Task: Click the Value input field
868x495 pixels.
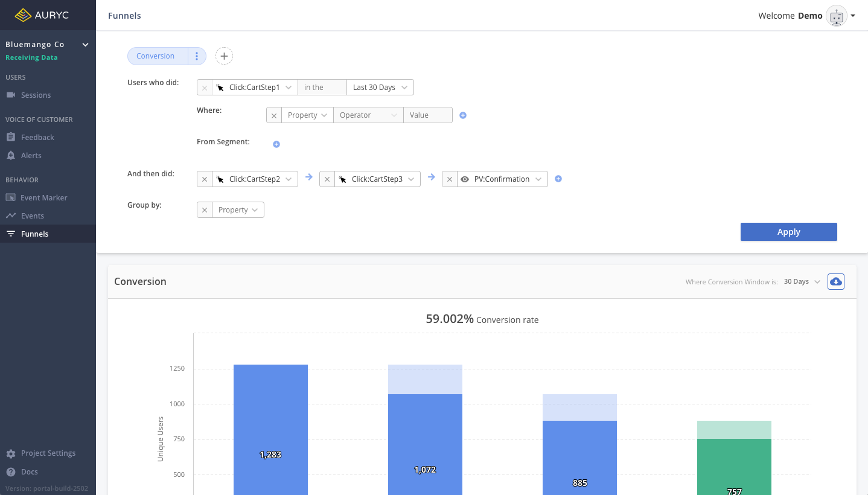Action: pos(427,115)
